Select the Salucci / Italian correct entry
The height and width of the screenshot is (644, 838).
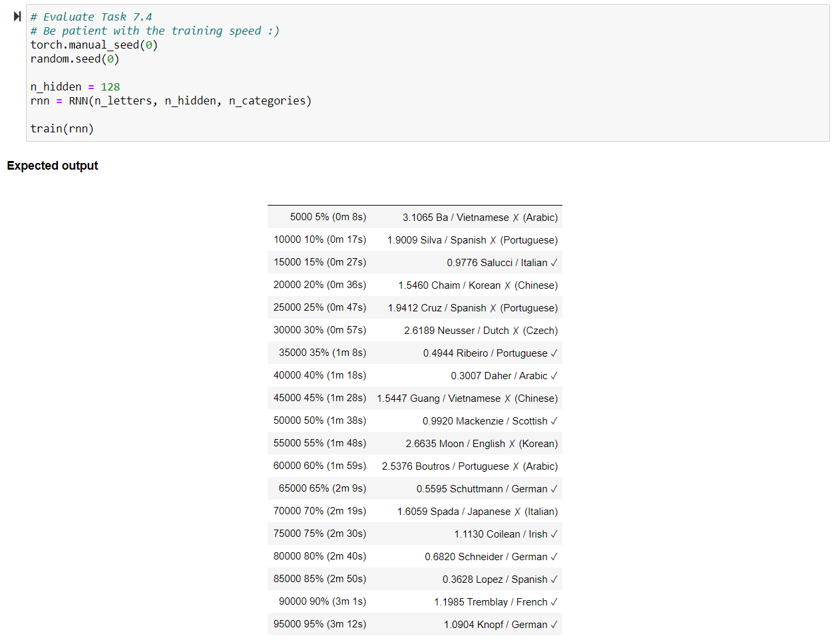(414, 262)
